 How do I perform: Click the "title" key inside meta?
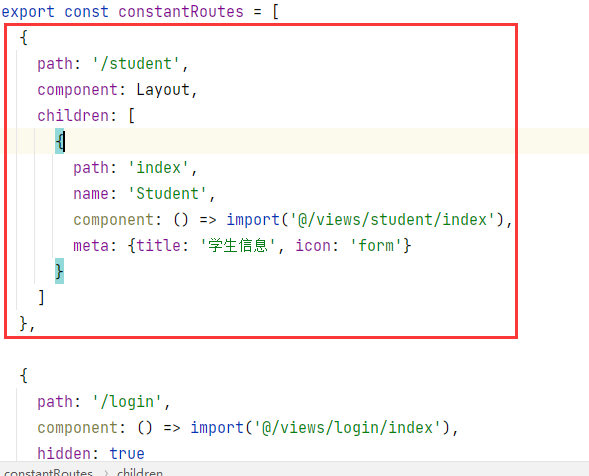[159, 245]
